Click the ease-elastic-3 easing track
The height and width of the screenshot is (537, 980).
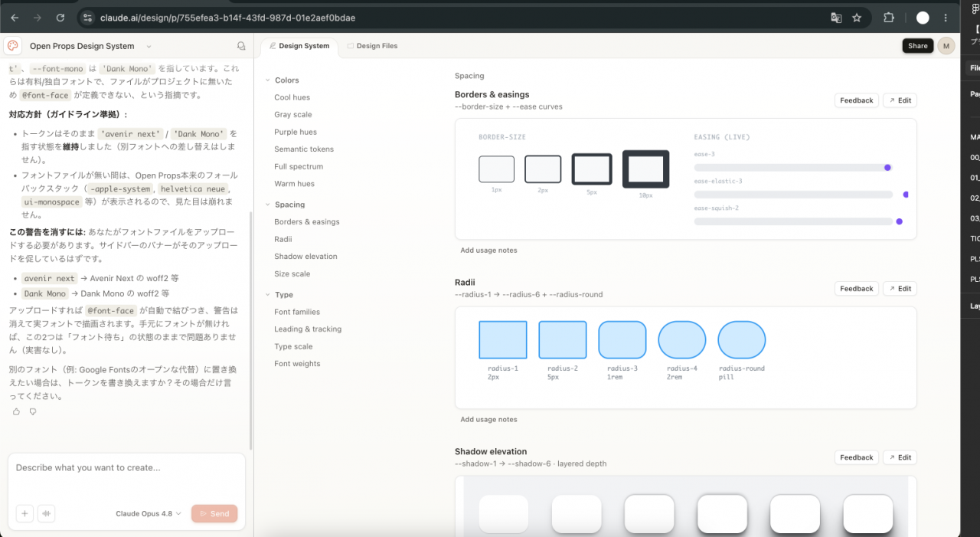coord(793,195)
